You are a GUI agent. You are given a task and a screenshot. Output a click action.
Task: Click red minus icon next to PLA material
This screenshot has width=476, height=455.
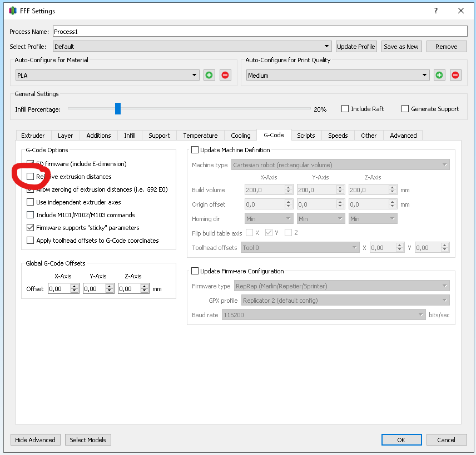(225, 75)
